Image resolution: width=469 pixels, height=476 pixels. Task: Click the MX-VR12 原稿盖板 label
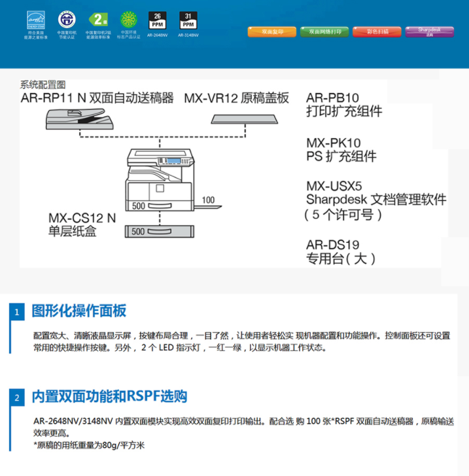click(236, 98)
